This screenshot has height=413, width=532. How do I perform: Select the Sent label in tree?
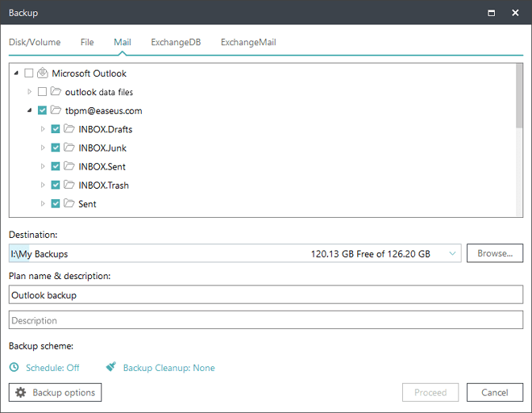click(88, 204)
